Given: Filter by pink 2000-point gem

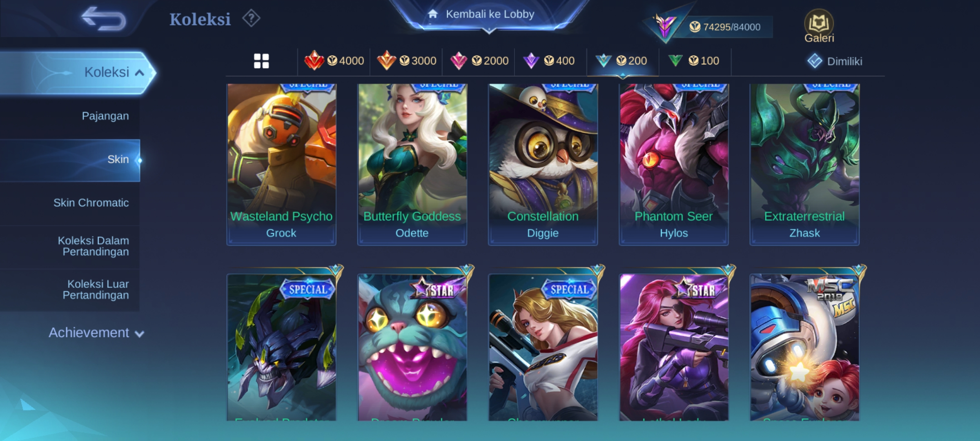Looking at the screenshot, I should point(479,61).
